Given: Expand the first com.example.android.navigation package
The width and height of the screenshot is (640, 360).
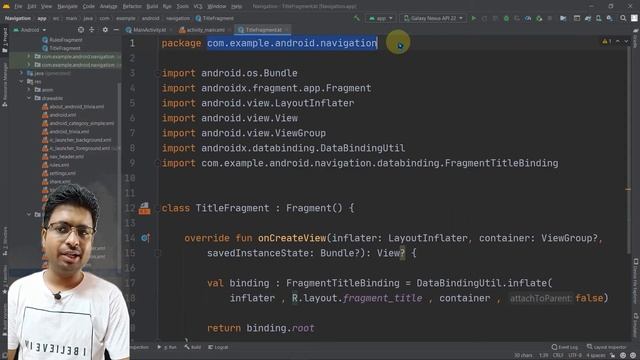Looking at the screenshot, I should point(29,56).
